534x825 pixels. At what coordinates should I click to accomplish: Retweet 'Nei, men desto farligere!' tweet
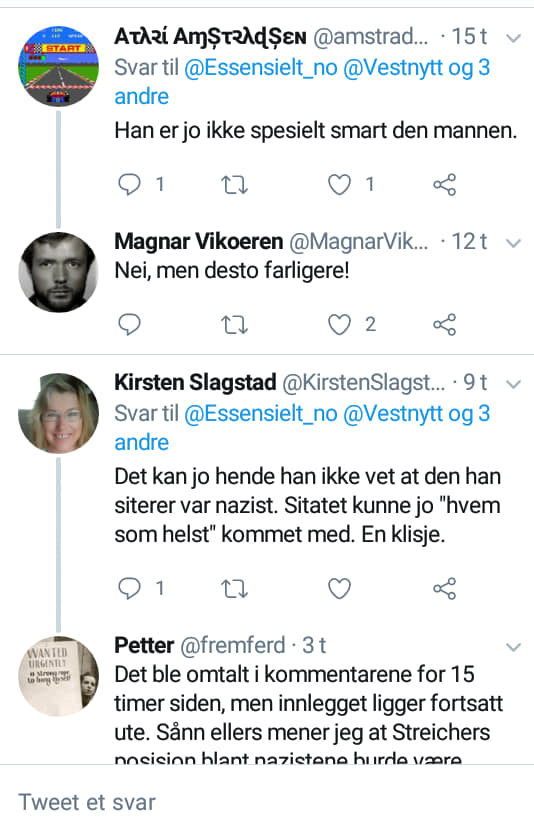[x=234, y=325]
